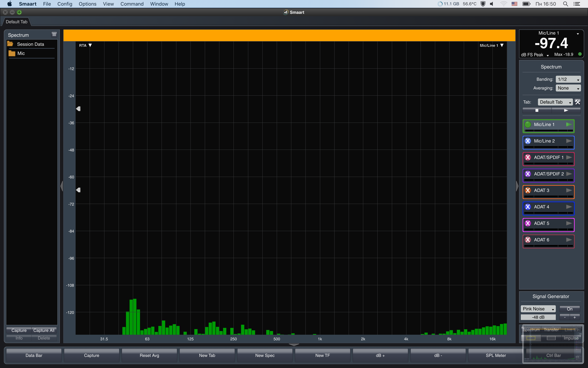Open macOS Spotlight search icon
Screen dimensions: 588x368
pos(566,4)
